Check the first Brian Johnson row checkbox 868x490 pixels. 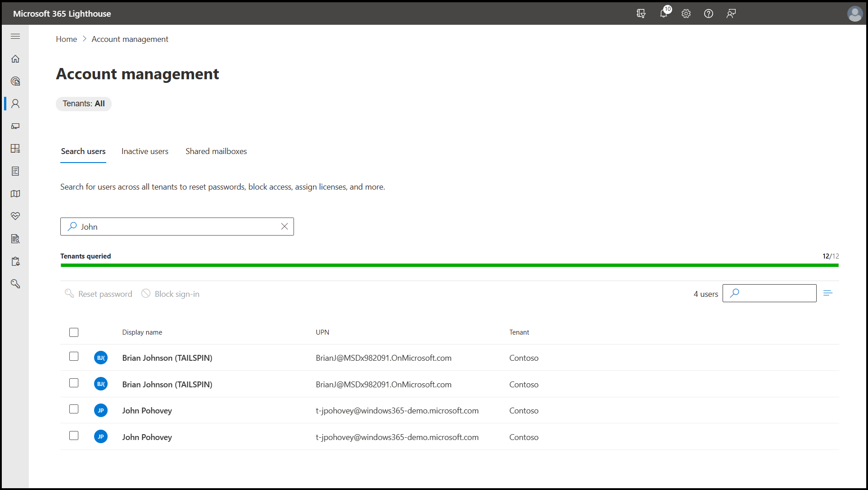pos(74,356)
